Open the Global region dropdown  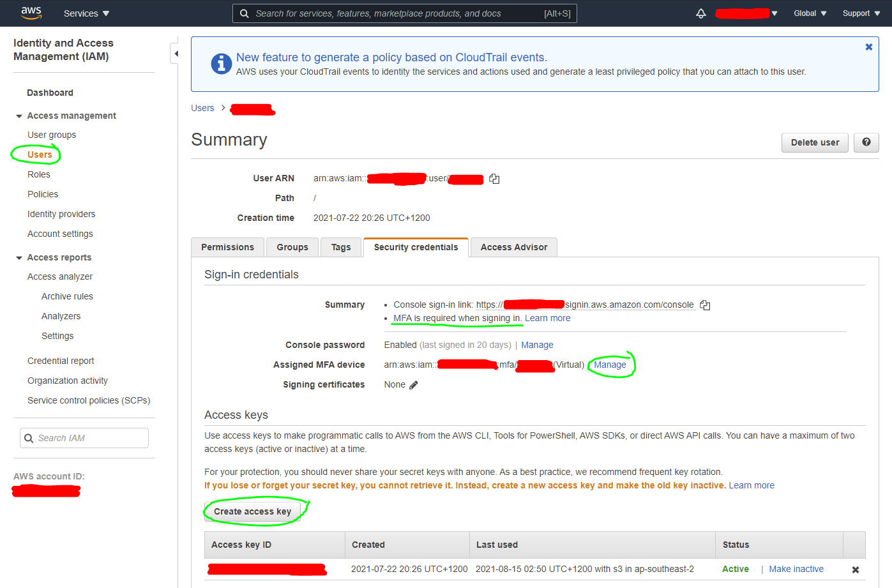click(x=810, y=13)
